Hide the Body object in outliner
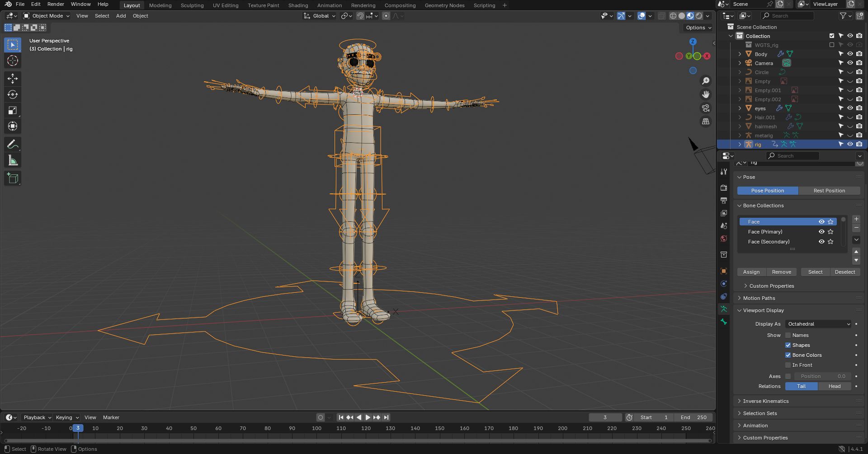The width and height of the screenshot is (868, 454). tap(850, 54)
